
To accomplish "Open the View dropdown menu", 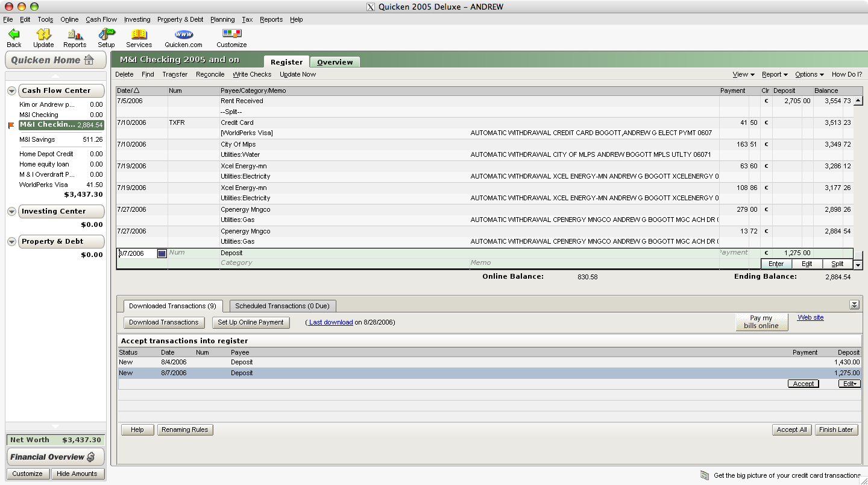I will pyautogui.click(x=743, y=74).
